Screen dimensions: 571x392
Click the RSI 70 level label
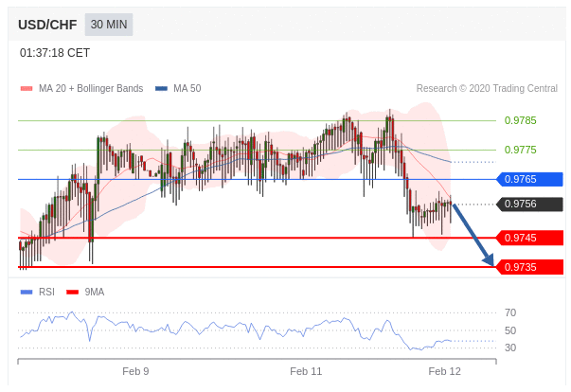point(510,312)
